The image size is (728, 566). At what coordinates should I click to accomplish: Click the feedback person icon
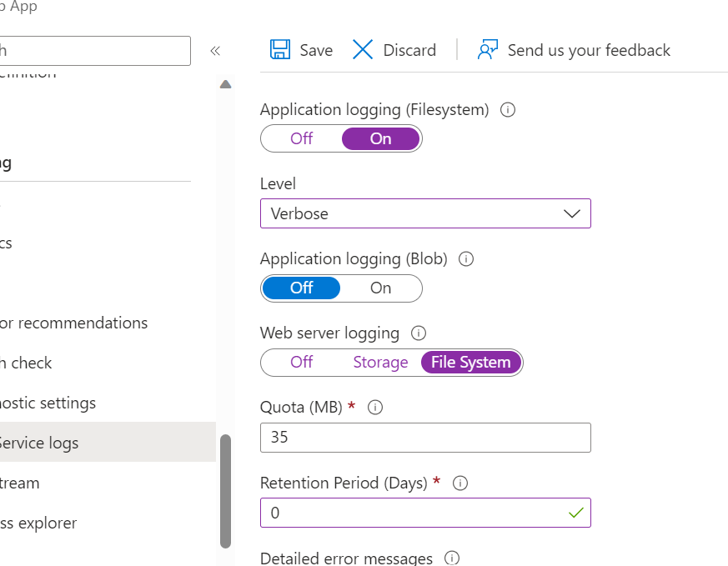pyautogui.click(x=488, y=50)
